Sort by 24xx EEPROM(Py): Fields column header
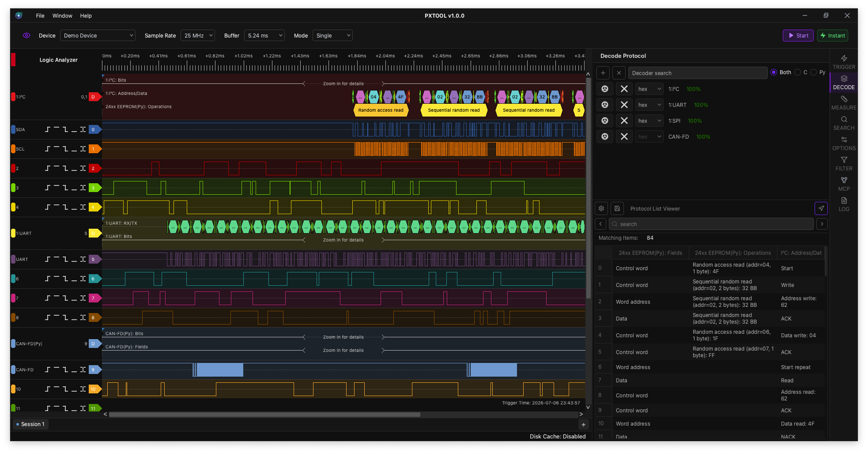This screenshot has height=453, width=868. click(650, 253)
